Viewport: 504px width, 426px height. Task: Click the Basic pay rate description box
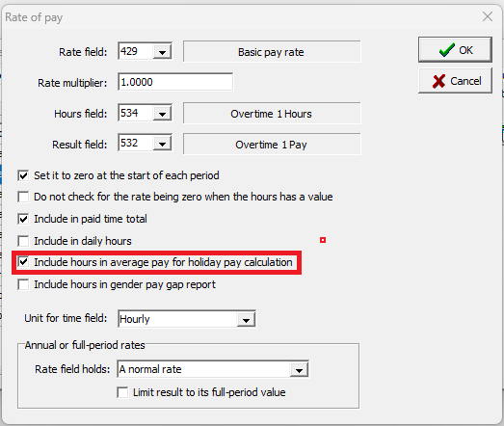pos(272,51)
